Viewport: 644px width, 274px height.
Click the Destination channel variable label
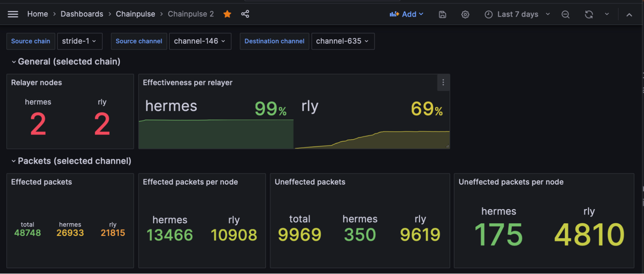274,41
